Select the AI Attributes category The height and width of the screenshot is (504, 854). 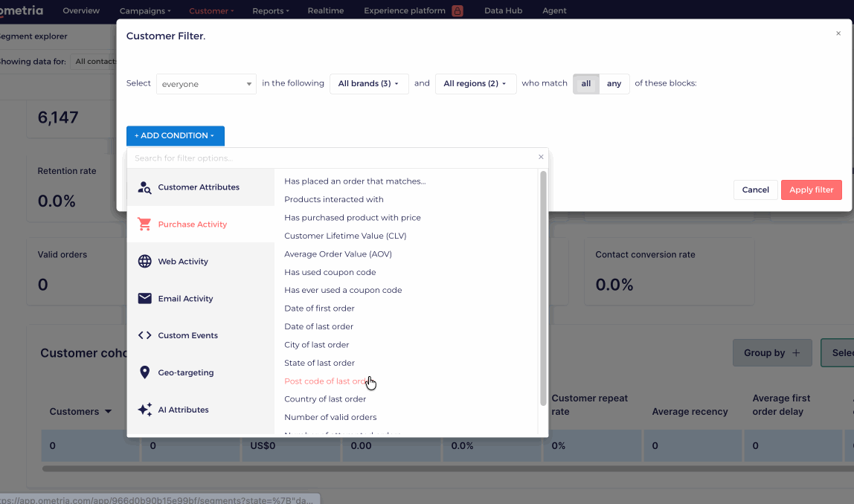click(x=200, y=410)
